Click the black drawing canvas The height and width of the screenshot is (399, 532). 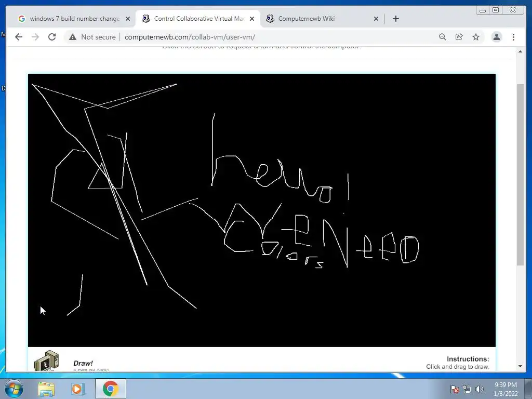point(262,210)
